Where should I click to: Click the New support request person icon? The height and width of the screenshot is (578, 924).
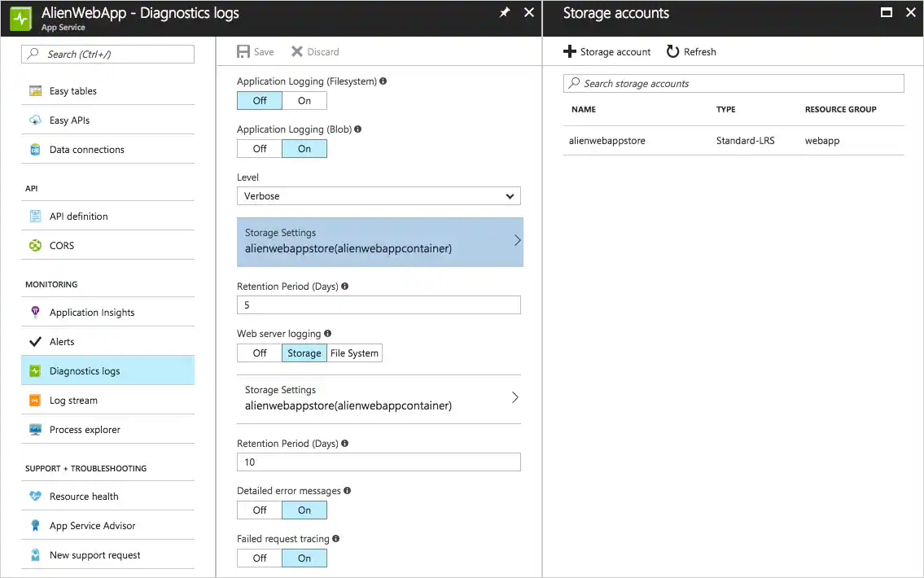[35, 555]
